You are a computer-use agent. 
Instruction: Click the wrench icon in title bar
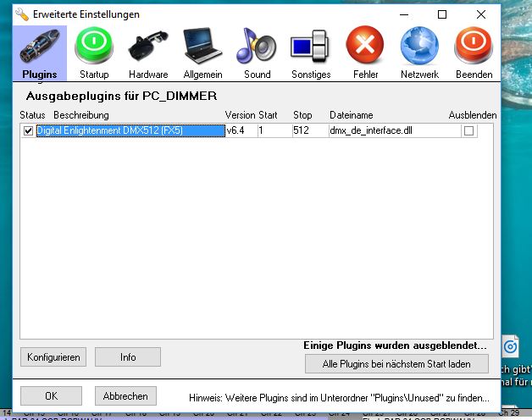pyautogui.click(x=22, y=14)
